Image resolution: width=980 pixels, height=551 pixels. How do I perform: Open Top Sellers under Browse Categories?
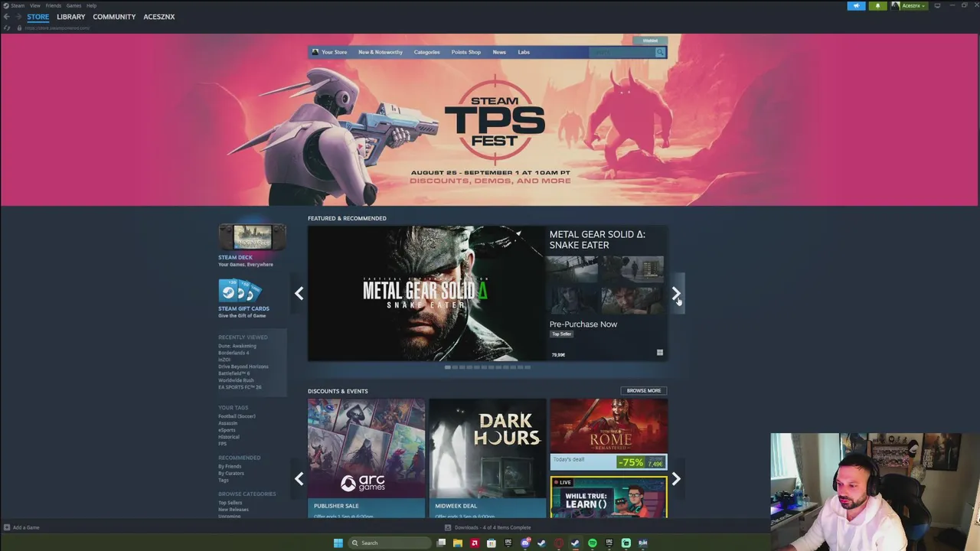(230, 503)
